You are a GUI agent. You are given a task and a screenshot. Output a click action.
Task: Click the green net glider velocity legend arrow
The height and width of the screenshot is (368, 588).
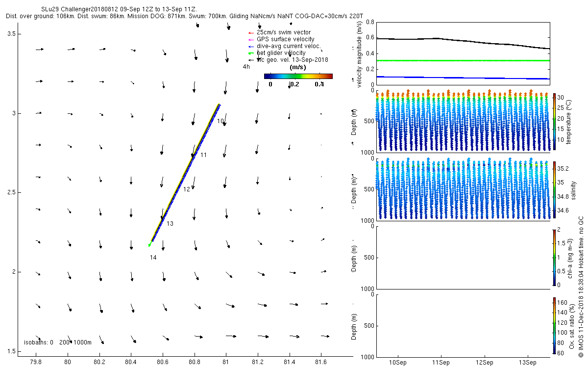250,53
